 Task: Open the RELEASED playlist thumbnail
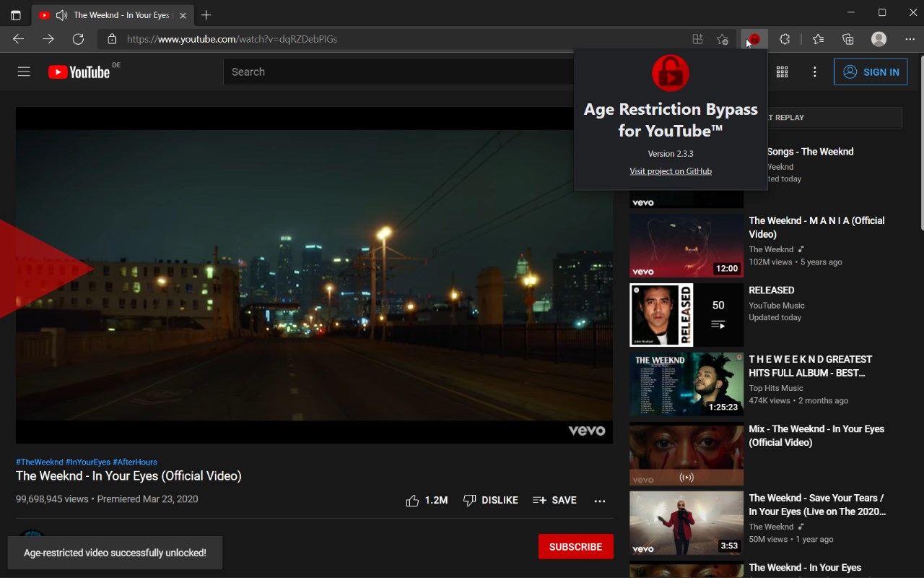pyautogui.click(x=687, y=315)
